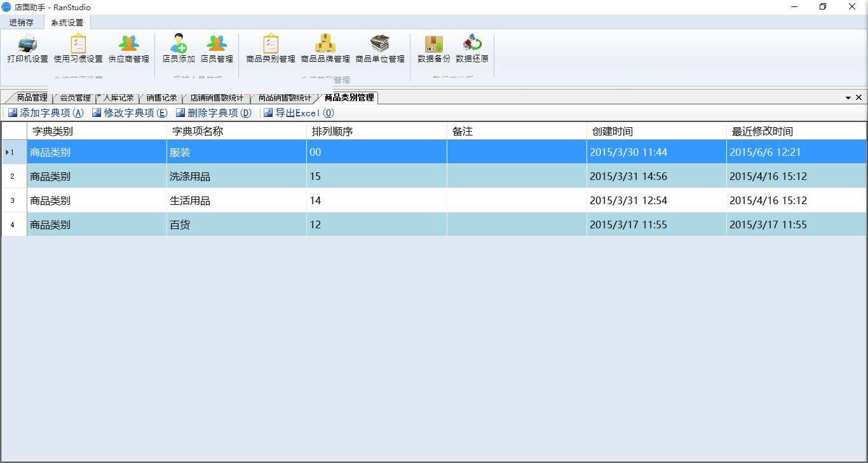Click 数据还原 data restore icon
Screen dimensions: 868x463
(472, 49)
